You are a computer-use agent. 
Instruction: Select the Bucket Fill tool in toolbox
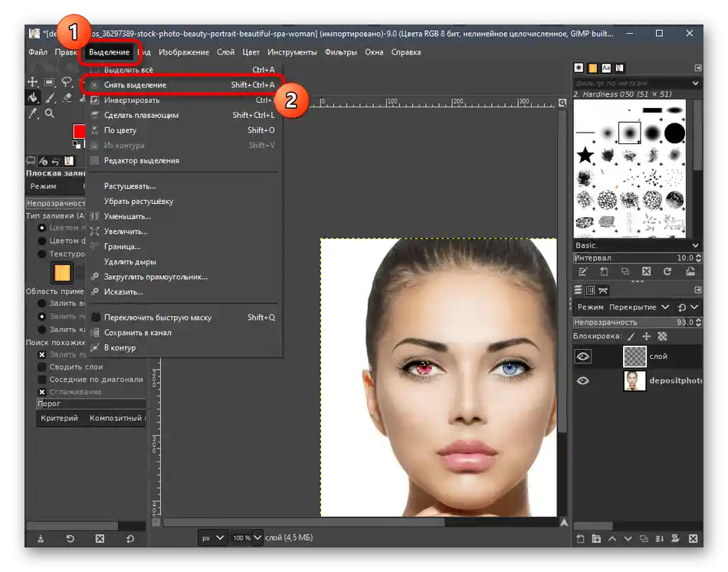33,97
